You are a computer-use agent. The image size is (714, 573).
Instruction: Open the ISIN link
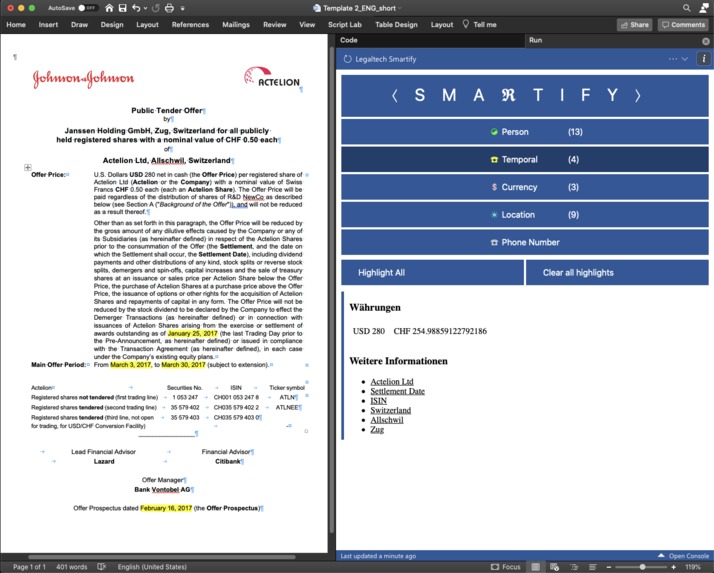(378, 400)
